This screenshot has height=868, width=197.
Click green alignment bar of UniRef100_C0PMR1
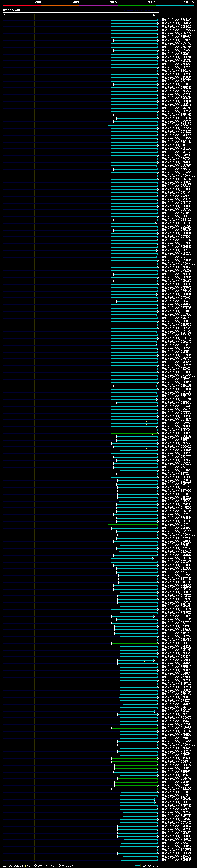pos(135,433)
